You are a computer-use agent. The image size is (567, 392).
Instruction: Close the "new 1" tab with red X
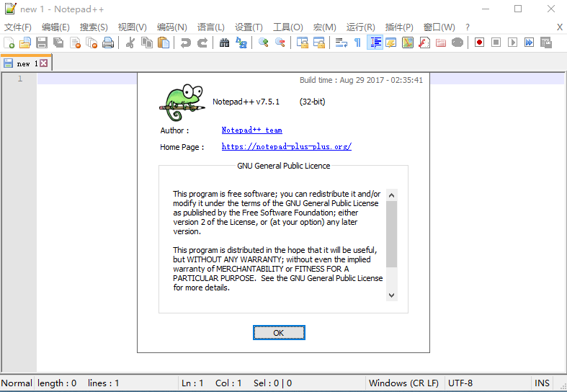pyautogui.click(x=44, y=63)
